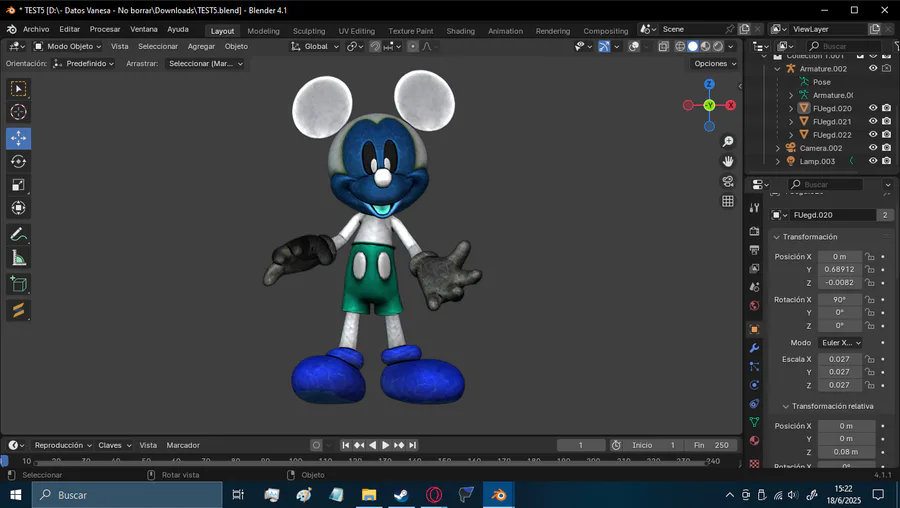Switch to the Sculpting workspace tab
This screenshot has width=900, height=508.
[x=309, y=31]
